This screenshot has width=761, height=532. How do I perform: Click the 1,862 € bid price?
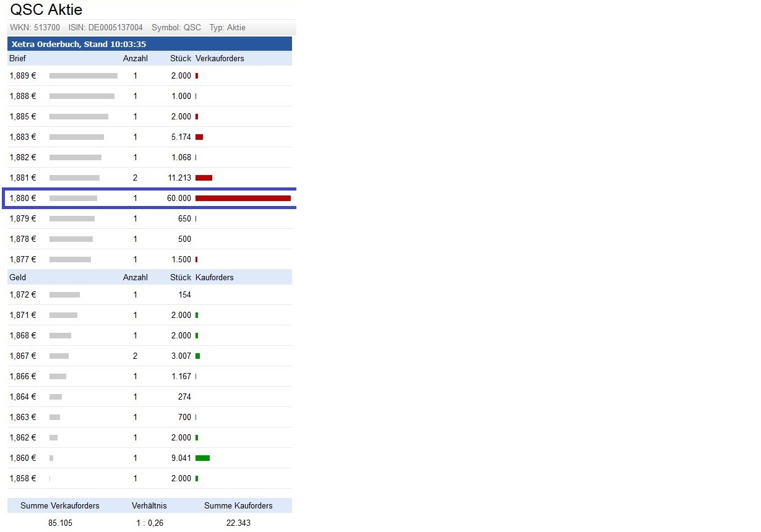pyautogui.click(x=23, y=438)
